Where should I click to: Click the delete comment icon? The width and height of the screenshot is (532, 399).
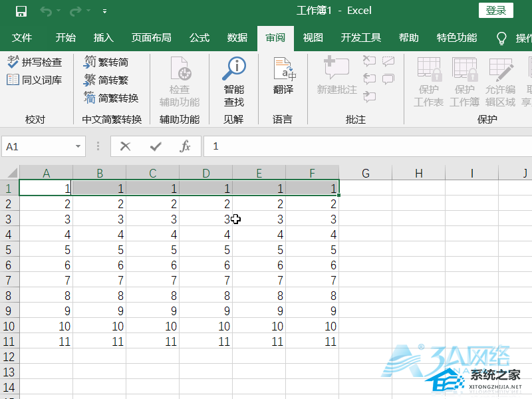pyautogui.click(x=369, y=61)
